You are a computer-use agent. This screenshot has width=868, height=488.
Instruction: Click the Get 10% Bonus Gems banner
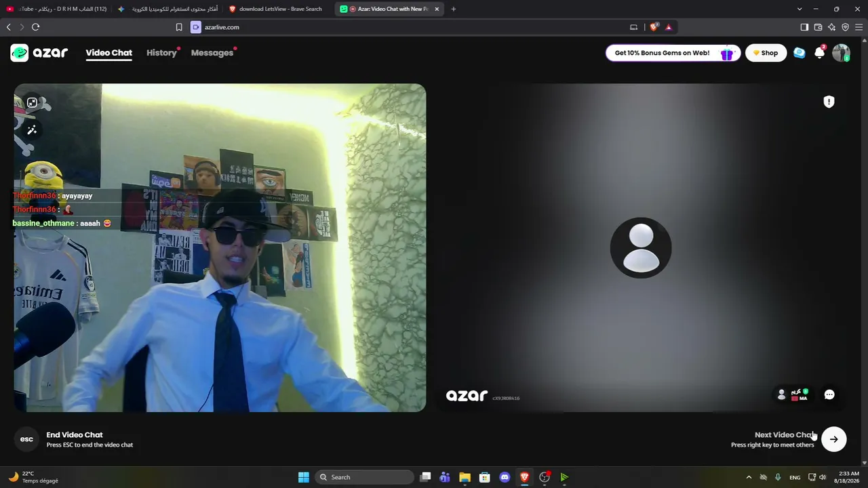(x=673, y=53)
